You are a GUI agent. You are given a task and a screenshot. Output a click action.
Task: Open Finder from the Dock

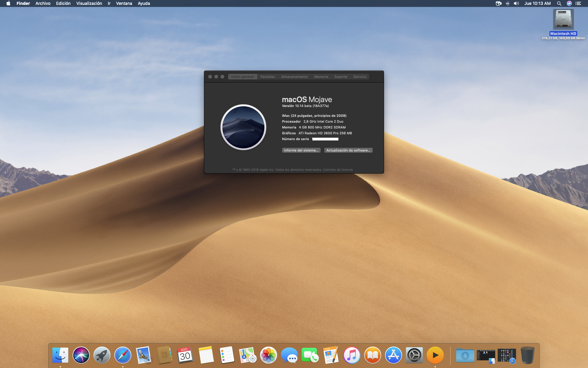point(60,355)
